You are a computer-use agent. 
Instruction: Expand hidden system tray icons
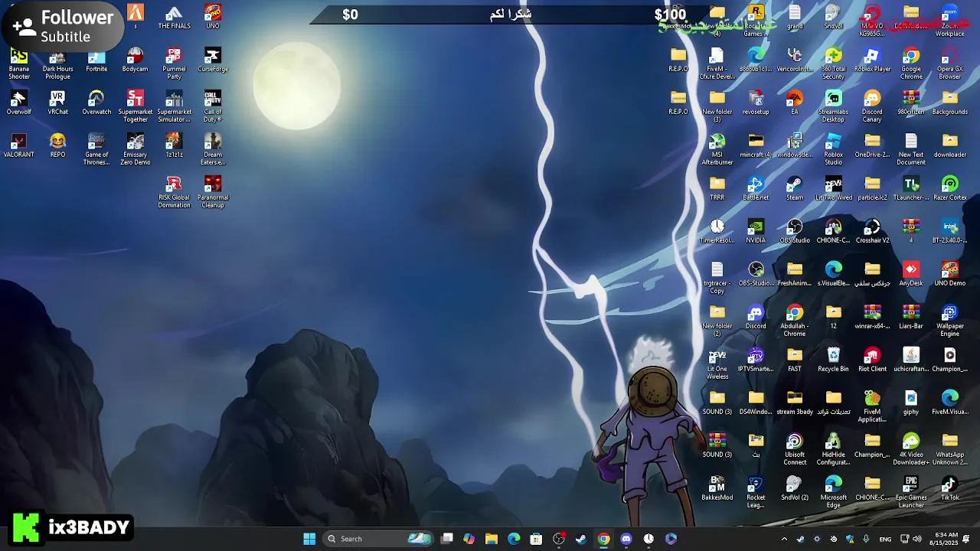click(784, 539)
